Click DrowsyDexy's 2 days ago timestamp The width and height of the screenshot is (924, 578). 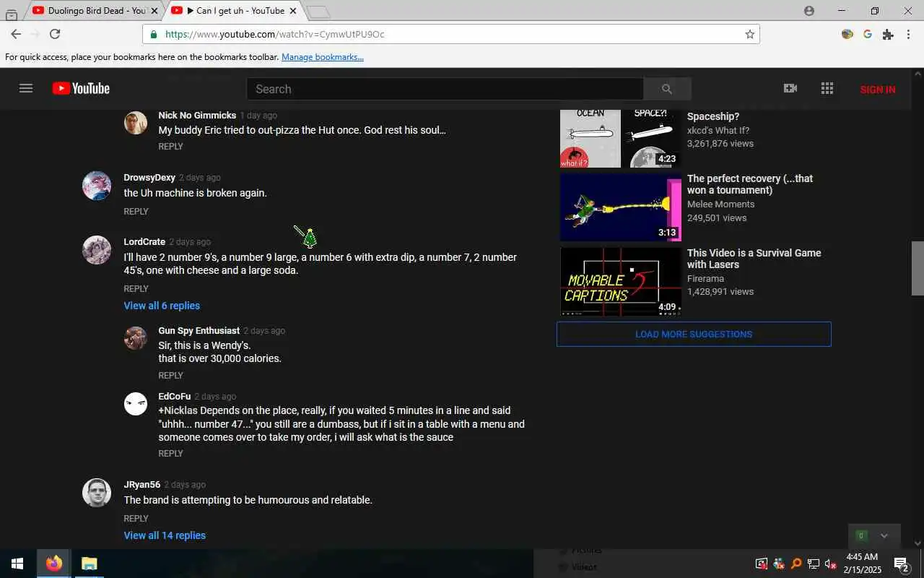[x=200, y=178]
